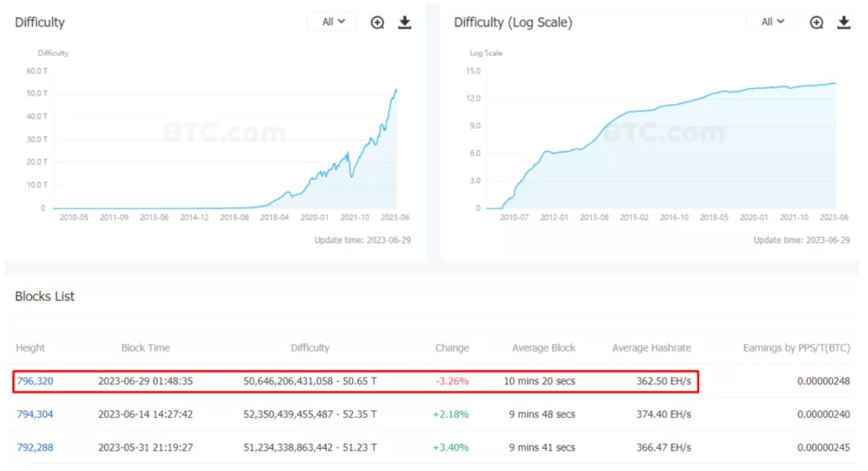
Task: Click the Block Time column header
Action: click(x=145, y=348)
